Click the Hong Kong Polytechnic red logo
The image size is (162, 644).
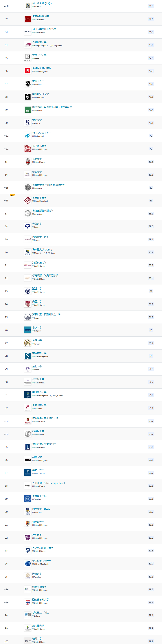[28, 201]
